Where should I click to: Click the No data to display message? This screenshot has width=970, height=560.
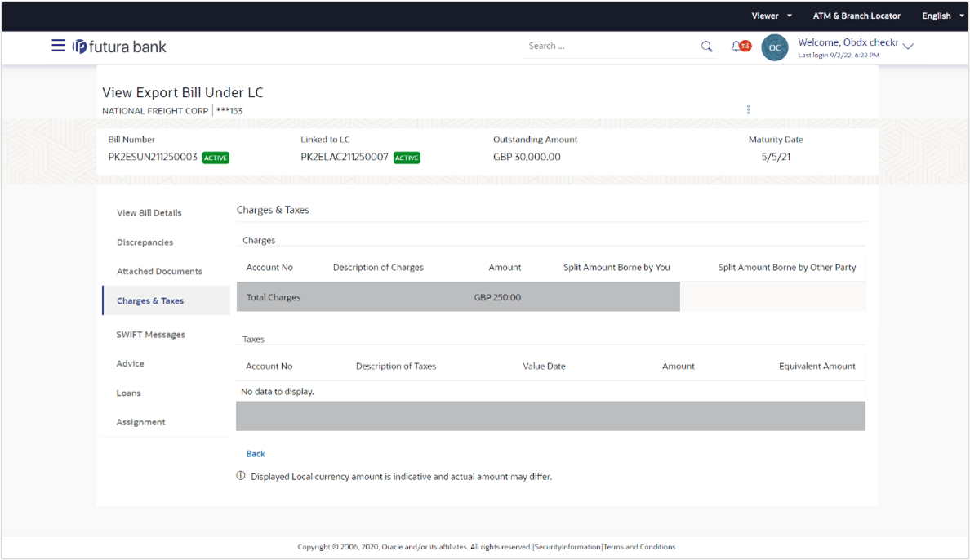coord(277,392)
